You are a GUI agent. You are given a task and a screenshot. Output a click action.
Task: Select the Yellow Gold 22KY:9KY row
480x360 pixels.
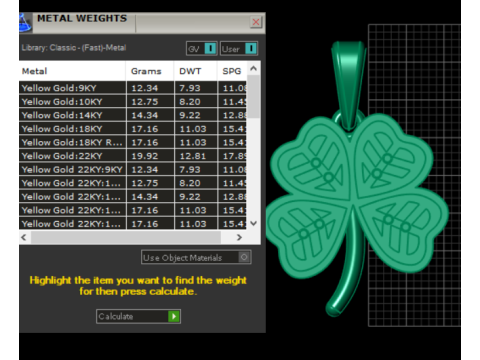pyautogui.click(x=133, y=170)
